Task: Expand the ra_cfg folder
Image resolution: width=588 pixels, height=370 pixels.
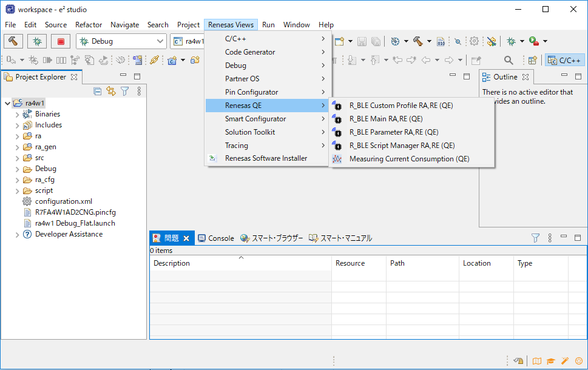Action: [17, 180]
